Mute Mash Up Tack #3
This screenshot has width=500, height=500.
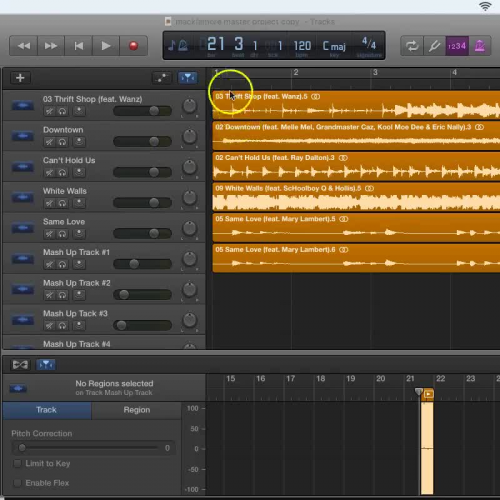tap(49, 326)
